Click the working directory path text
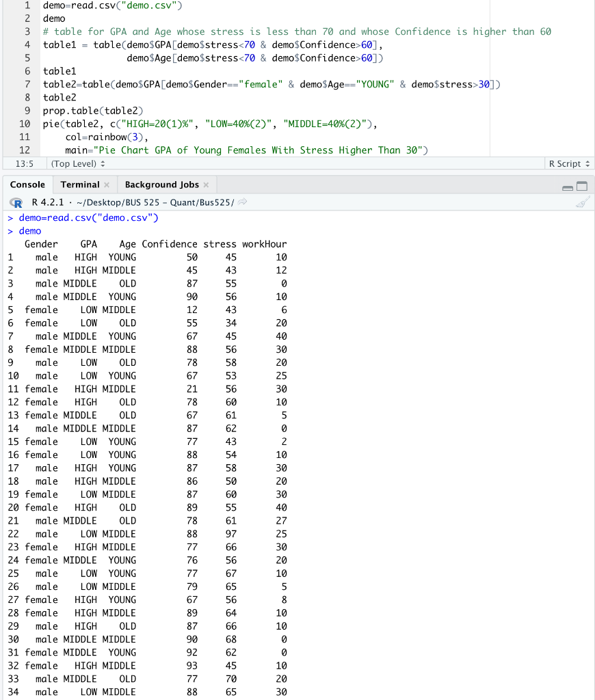The image size is (595, 700). (x=155, y=202)
